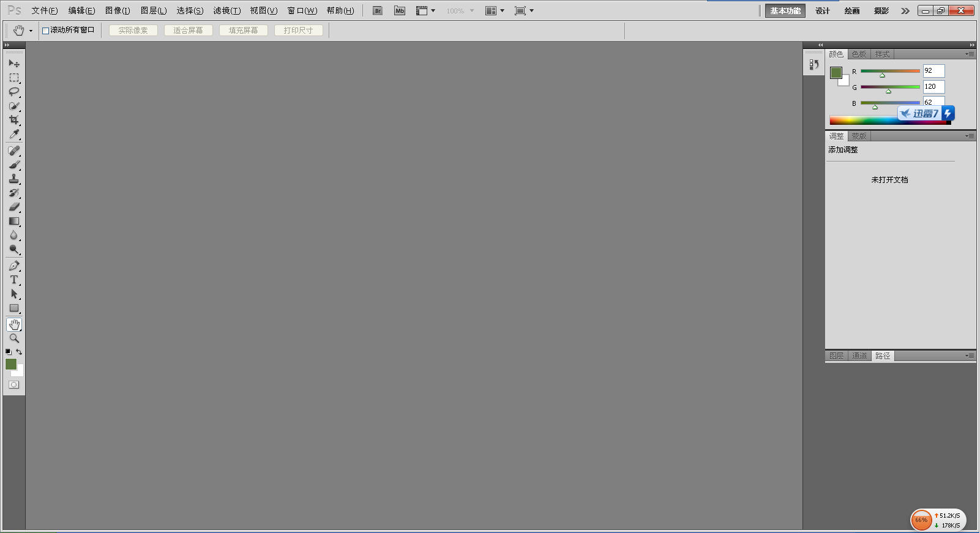Expand the Arrange Documents dropdown

[494, 10]
